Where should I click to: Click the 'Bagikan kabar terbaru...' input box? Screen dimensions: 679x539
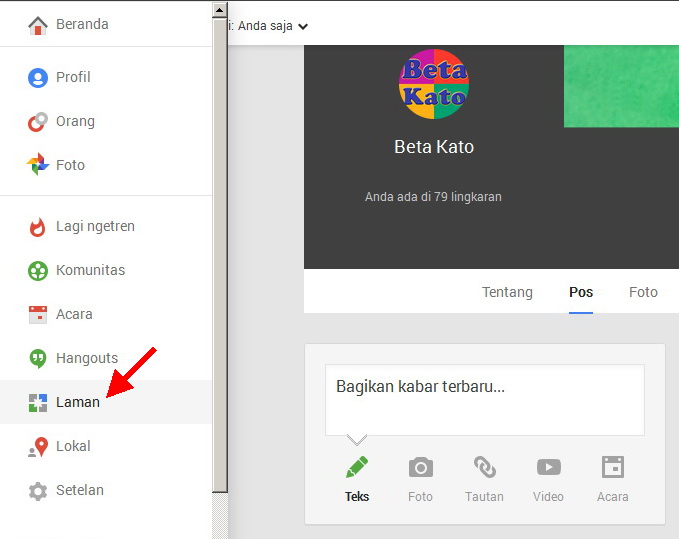[485, 400]
